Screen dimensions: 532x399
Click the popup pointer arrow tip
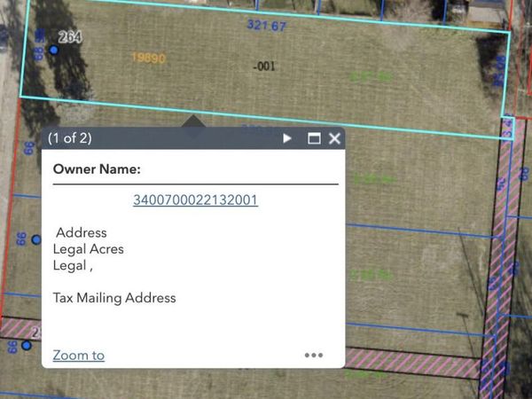[x=192, y=119]
